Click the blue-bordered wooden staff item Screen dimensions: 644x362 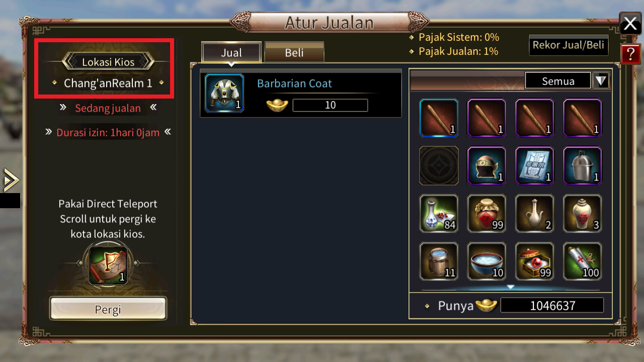point(439,118)
